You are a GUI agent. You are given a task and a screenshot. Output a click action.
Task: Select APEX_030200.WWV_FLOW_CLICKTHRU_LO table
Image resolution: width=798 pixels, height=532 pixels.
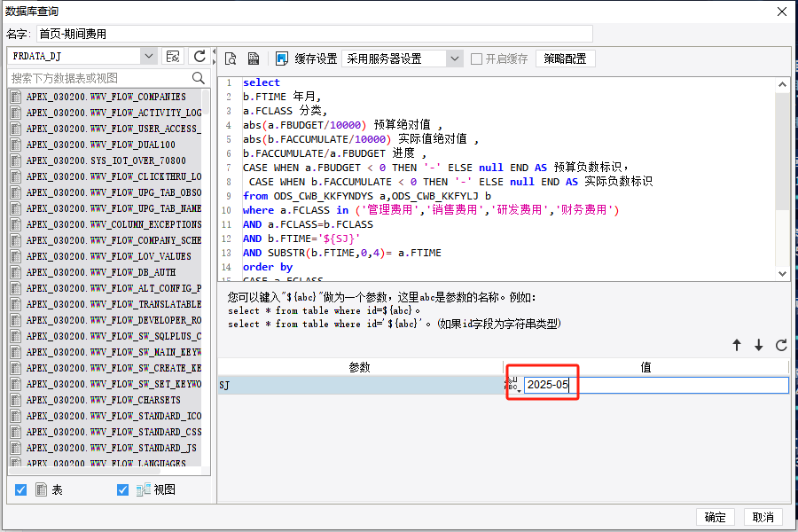pyautogui.click(x=114, y=176)
